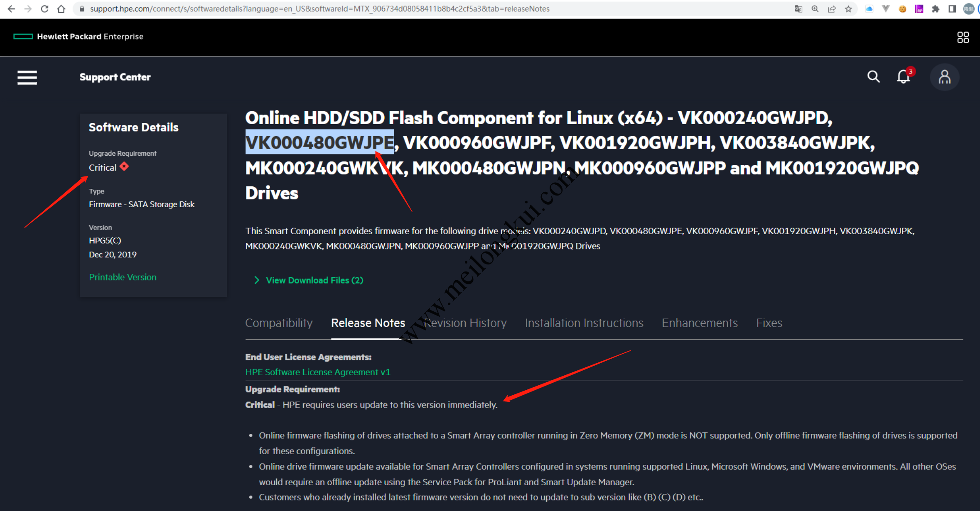Click the red Critical status icon
Viewport: 980px width, 511px height.
click(124, 167)
